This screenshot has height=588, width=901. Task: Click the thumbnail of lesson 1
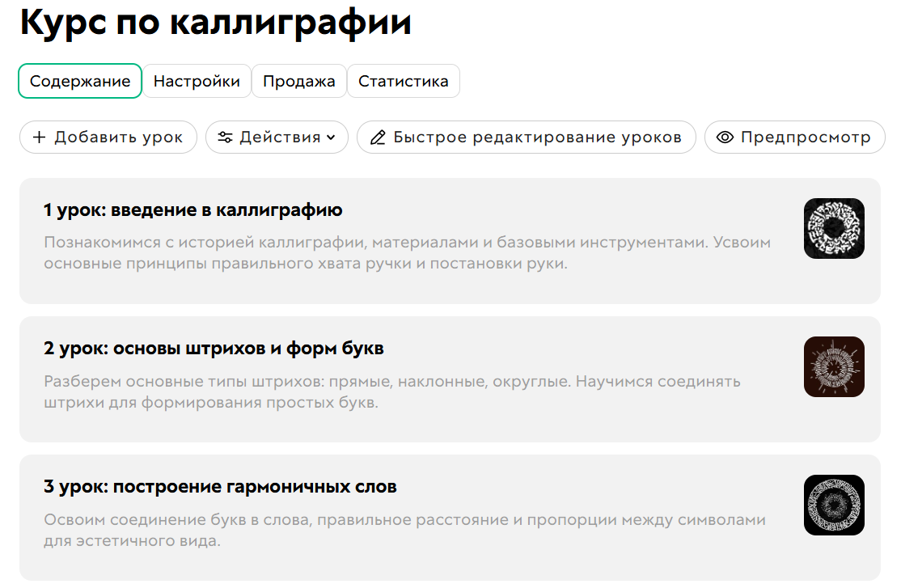834,229
